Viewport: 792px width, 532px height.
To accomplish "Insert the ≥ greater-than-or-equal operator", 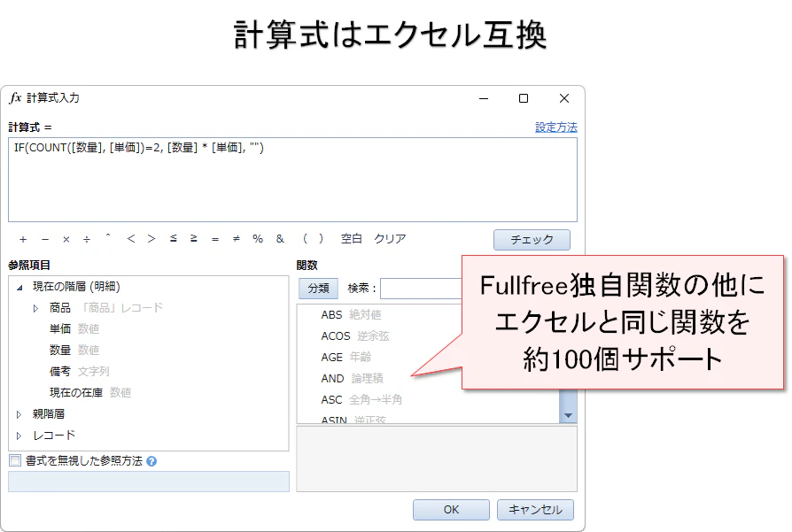I will (194, 239).
